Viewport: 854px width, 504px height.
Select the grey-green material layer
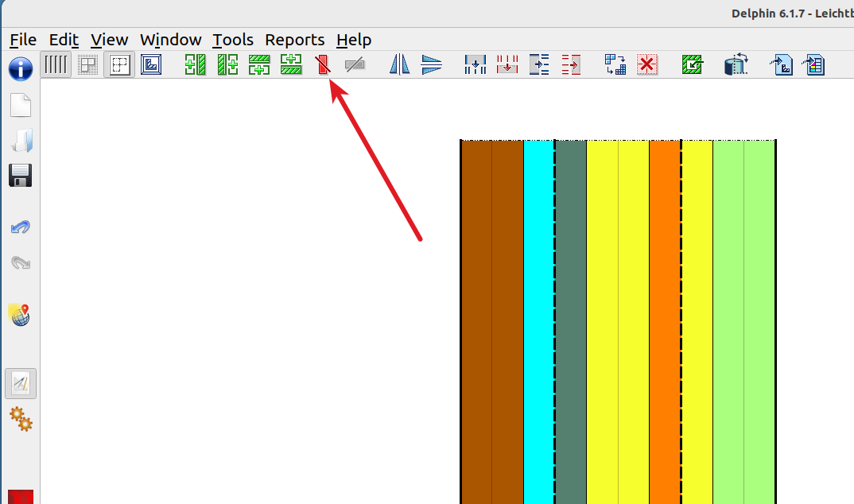coord(571,322)
